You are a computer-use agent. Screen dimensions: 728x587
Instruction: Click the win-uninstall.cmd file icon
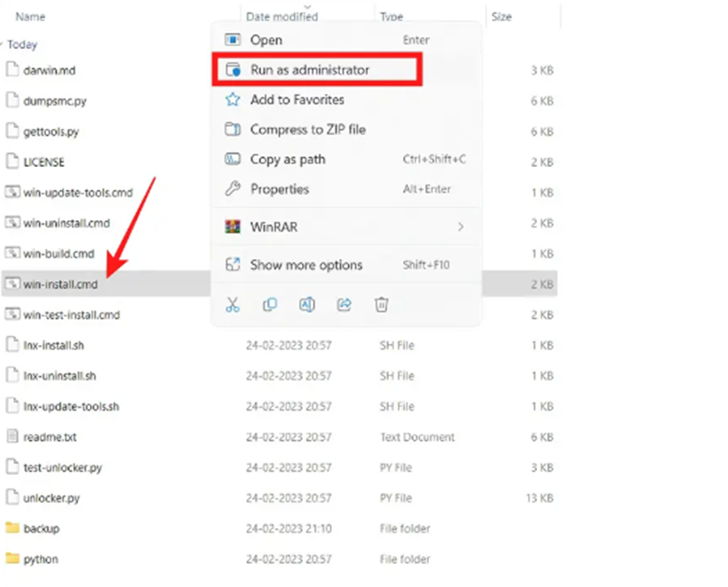pyautogui.click(x=12, y=222)
